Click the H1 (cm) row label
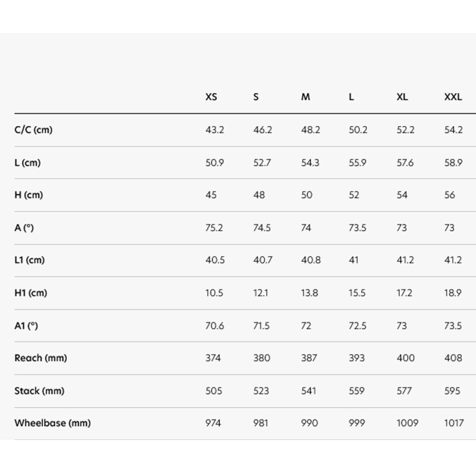Viewport: 476px width, 476px height. click(30, 293)
